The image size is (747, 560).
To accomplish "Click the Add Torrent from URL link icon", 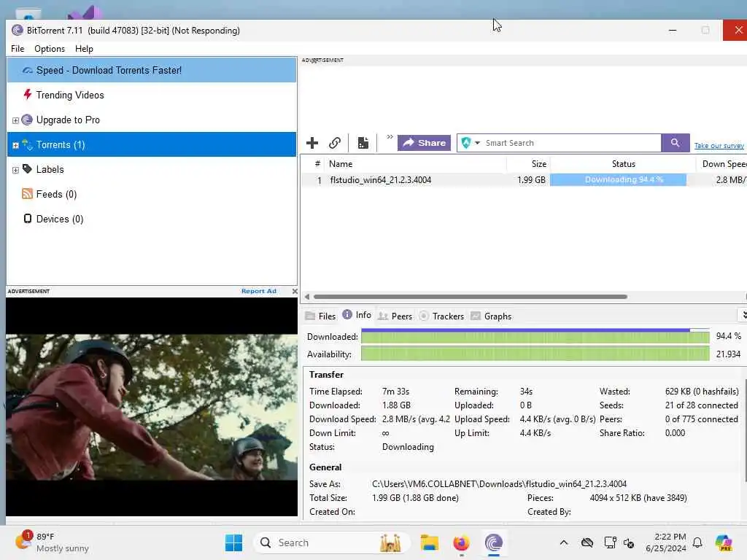I will click(334, 143).
